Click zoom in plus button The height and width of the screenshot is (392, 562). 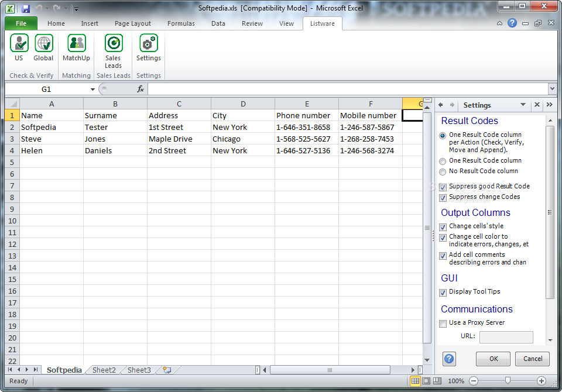click(541, 381)
